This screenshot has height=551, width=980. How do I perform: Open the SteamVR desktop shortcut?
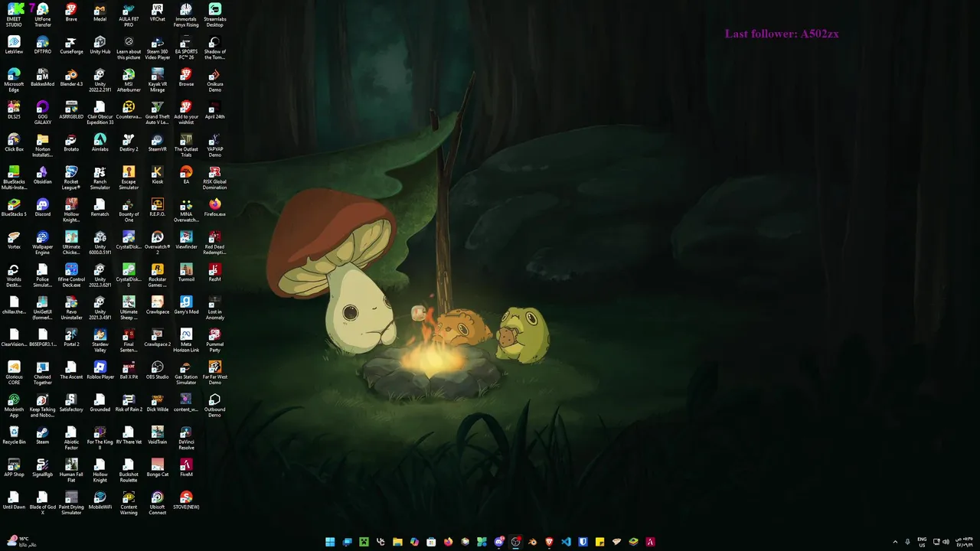[158, 143]
